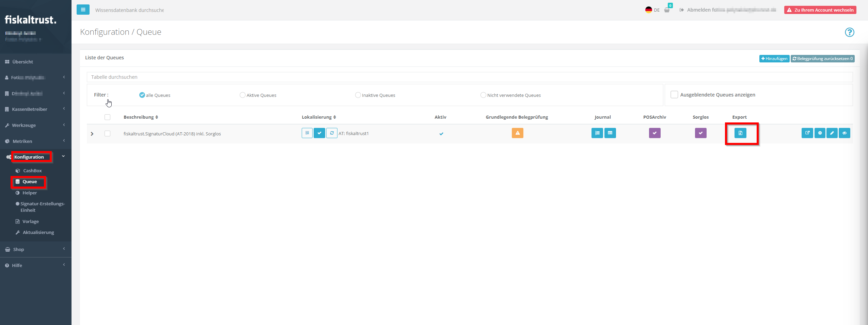Edit queue with the pencil icon
This screenshot has height=325, width=868.
tap(832, 133)
